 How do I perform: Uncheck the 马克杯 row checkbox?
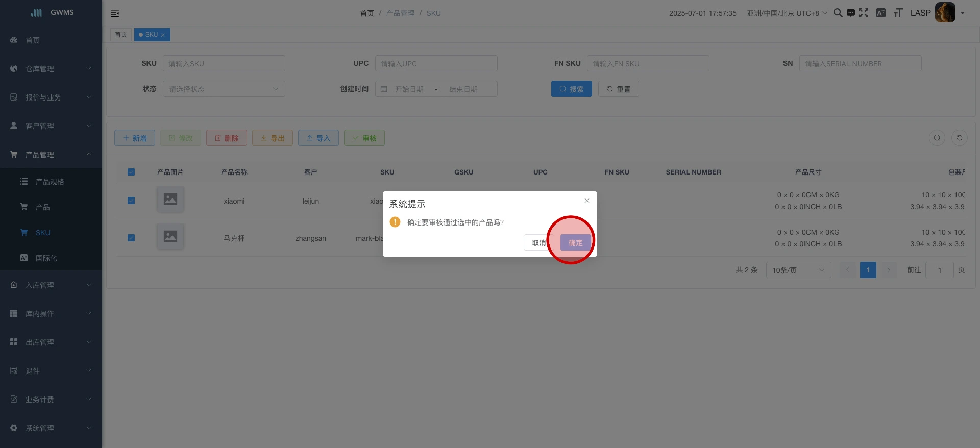(x=131, y=238)
